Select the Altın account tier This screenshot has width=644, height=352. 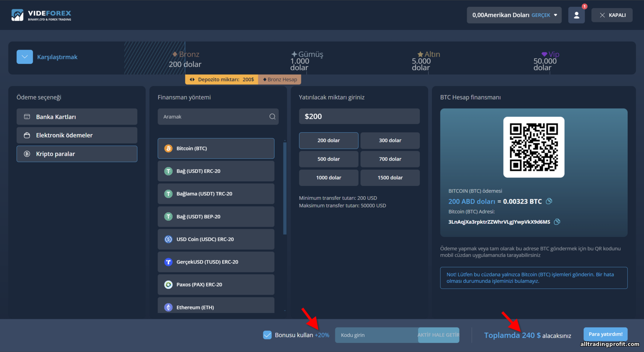(x=426, y=61)
